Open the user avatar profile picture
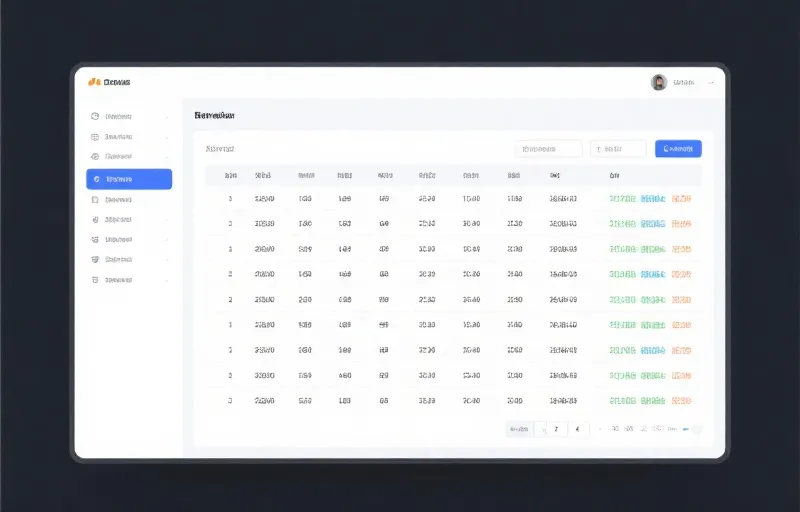This screenshot has width=800, height=512. click(659, 82)
